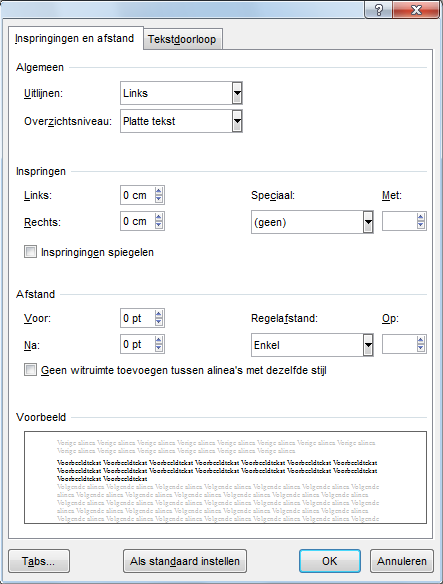Click the Voorbeeld preview pane

[225, 477]
